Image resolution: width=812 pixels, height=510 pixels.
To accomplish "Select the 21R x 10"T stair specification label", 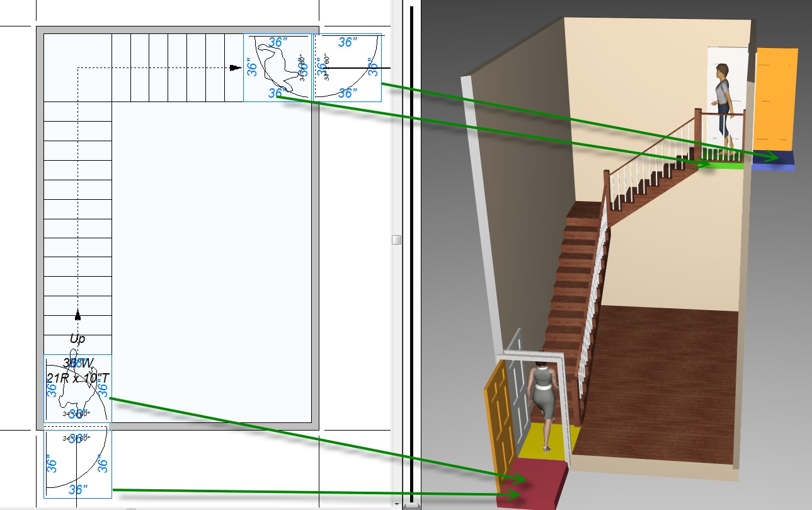I will 78,378.
